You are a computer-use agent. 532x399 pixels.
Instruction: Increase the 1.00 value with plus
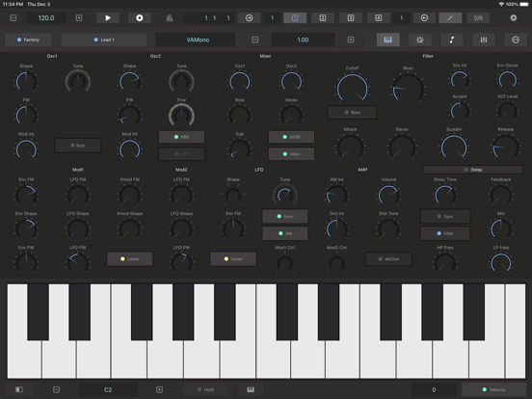351,40
